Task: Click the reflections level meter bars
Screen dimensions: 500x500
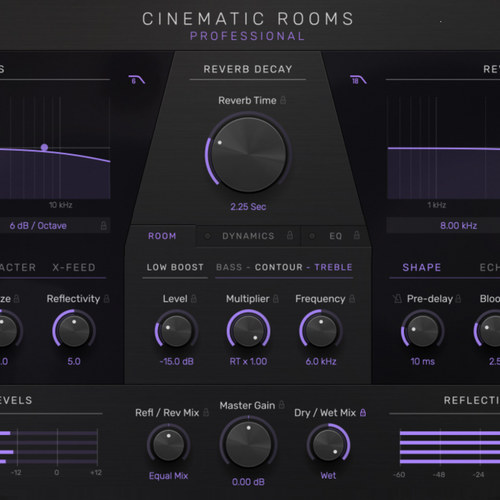Action: (450, 447)
